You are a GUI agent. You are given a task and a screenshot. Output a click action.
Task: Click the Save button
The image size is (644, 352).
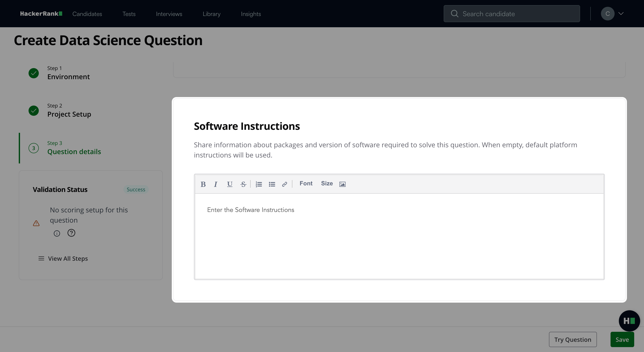(x=622, y=339)
